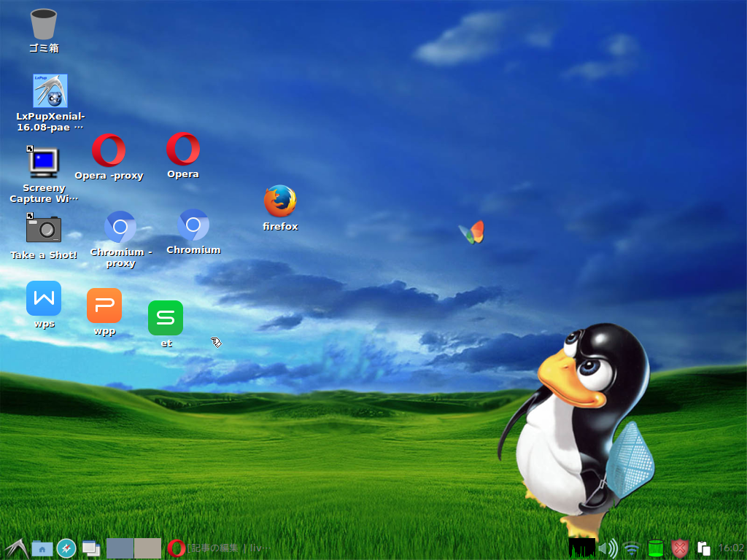Switch to the second workspace in the pager
This screenshot has width=747, height=560.
tap(147, 548)
